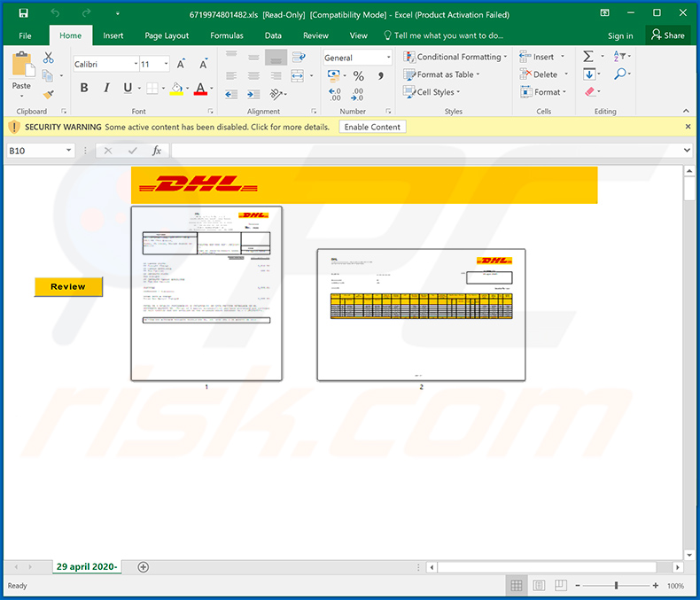Adjust the zoom slider handle
This screenshot has height=600, width=700.
click(616, 585)
